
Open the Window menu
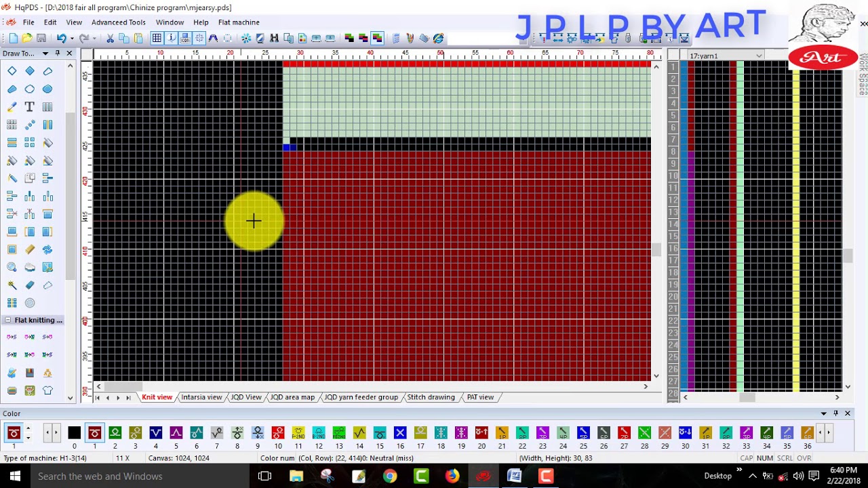point(170,22)
